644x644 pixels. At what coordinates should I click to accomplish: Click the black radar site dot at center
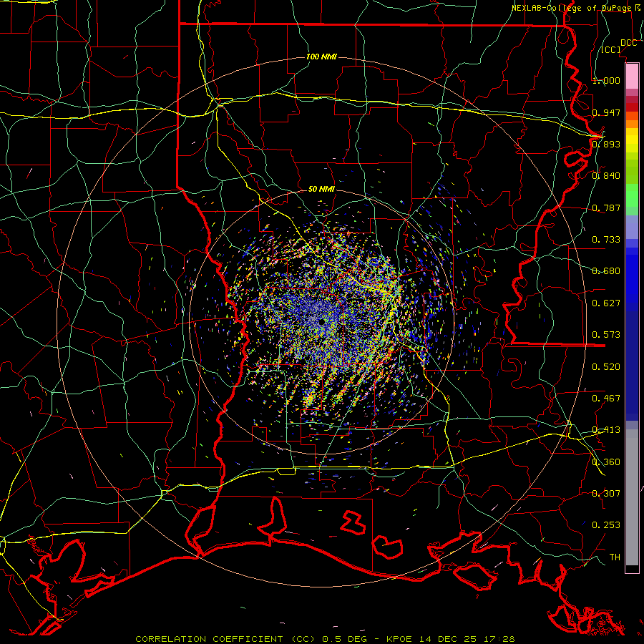pos(321,323)
